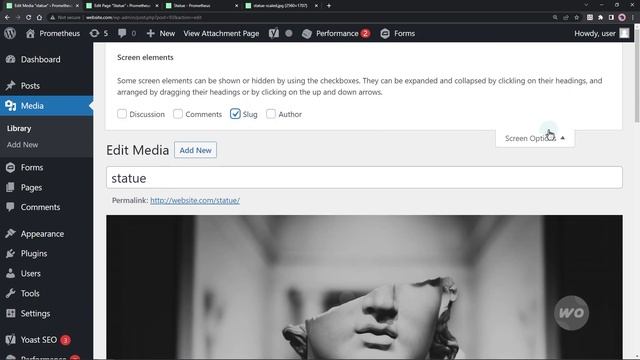Image resolution: width=640 pixels, height=360 pixels.
Task: Open Forms in the admin bar
Action: (x=398, y=33)
